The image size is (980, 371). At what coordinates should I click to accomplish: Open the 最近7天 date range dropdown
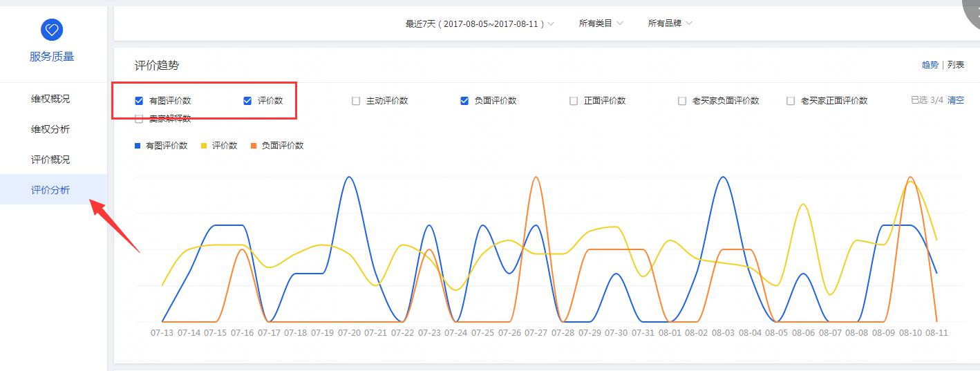(x=480, y=23)
